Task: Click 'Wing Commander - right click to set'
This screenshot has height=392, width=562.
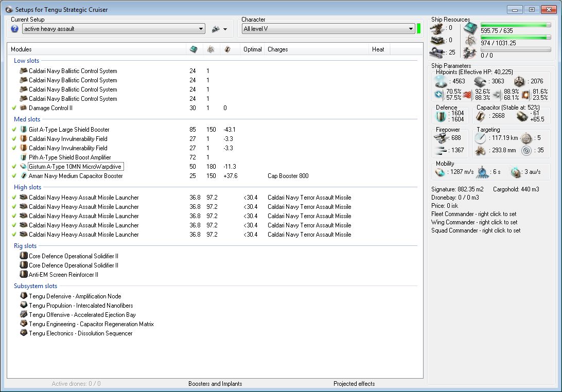Action: point(474,223)
